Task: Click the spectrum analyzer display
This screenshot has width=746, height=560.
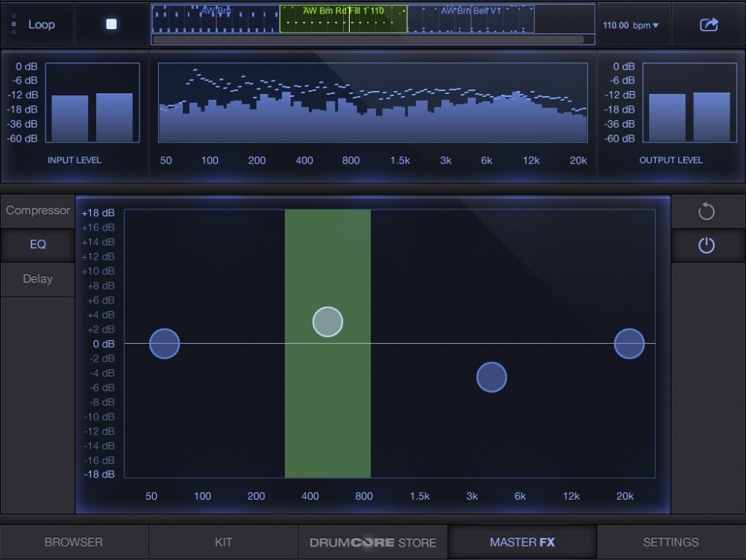Action: pyautogui.click(x=373, y=103)
